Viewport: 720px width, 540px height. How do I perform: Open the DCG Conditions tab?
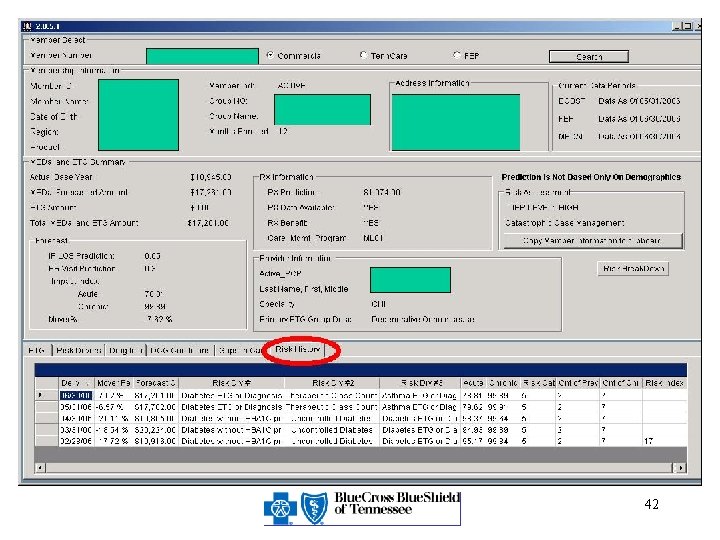(x=180, y=350)
